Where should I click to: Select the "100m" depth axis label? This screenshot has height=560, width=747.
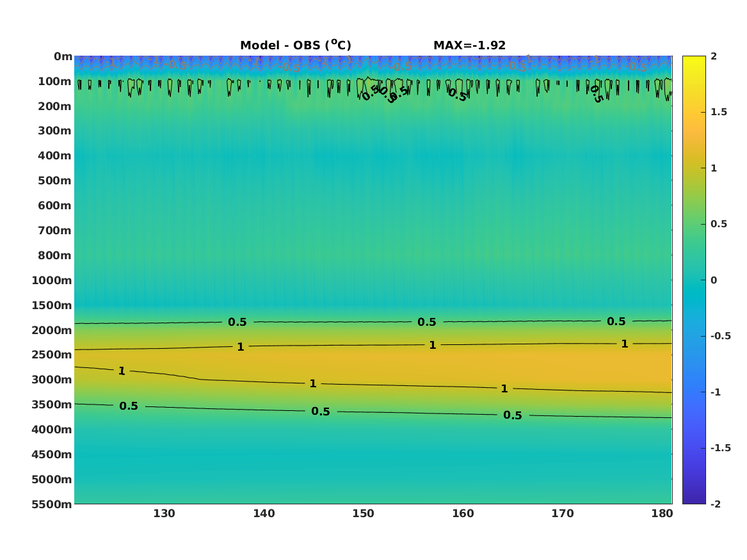click(55, 81)
